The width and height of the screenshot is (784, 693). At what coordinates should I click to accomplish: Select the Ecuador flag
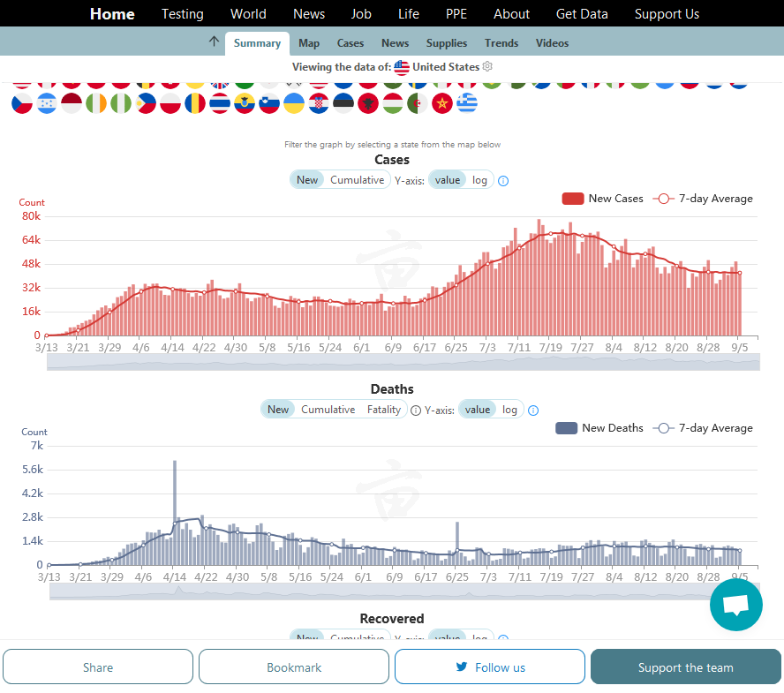(x=245, y=103)
